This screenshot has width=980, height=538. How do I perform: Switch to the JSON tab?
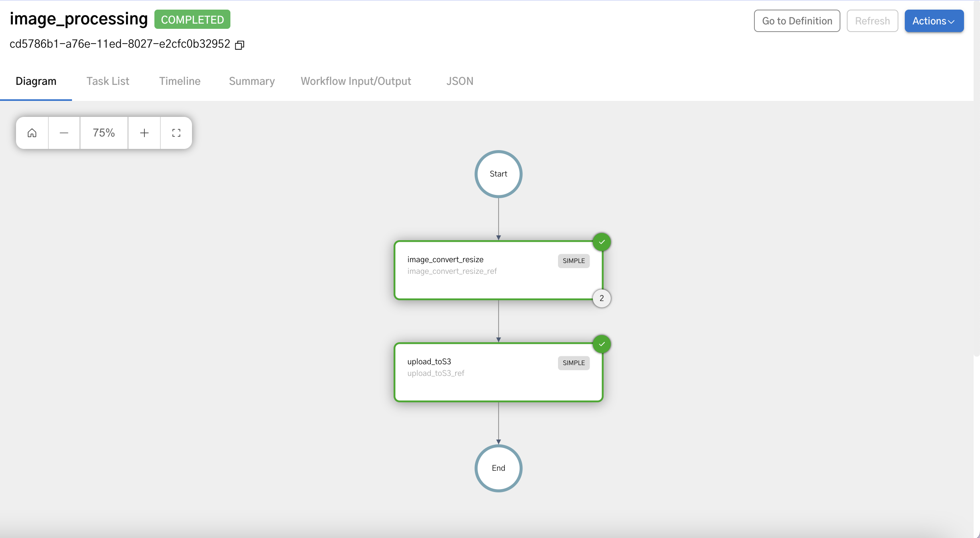point(460,81)
